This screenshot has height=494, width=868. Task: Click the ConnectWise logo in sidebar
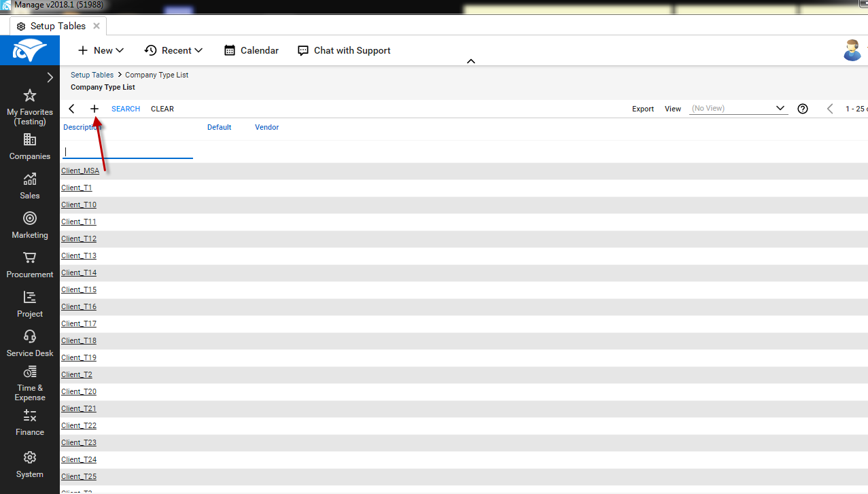point(30,51)
